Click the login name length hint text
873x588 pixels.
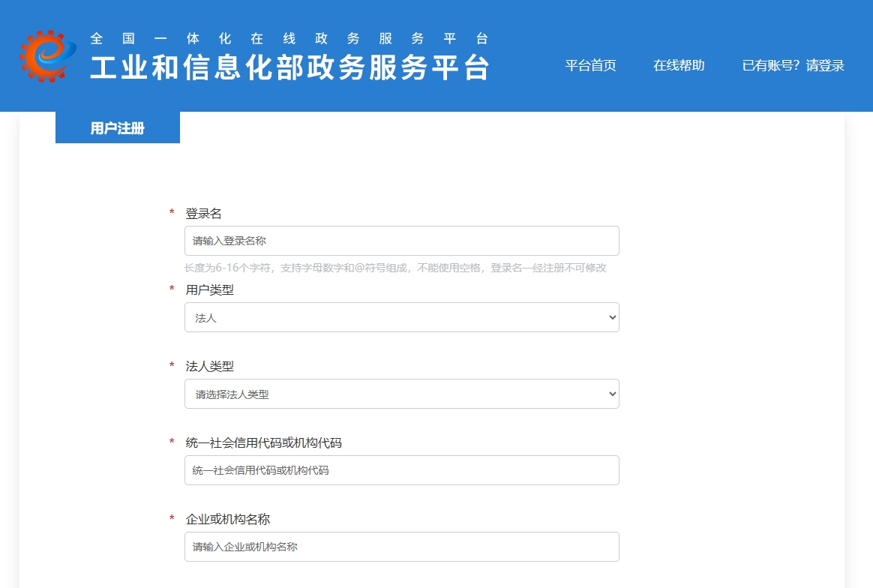click(395, 268)
